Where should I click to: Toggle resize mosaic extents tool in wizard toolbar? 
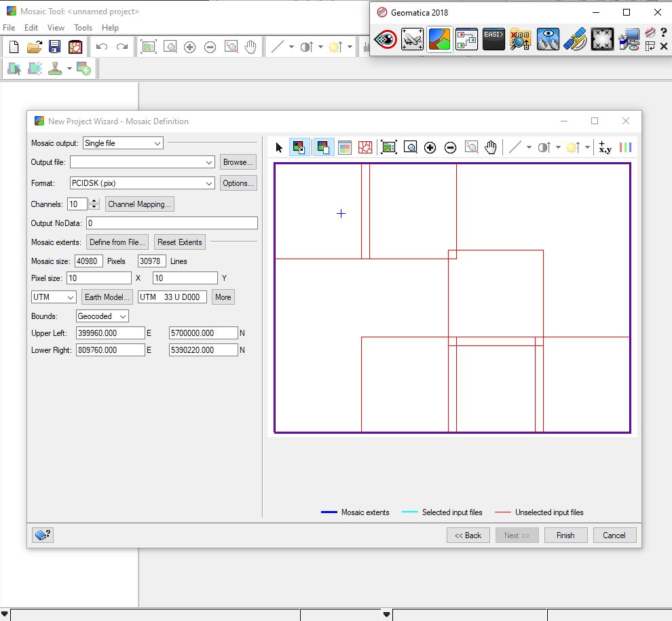[x=299, y=147]
